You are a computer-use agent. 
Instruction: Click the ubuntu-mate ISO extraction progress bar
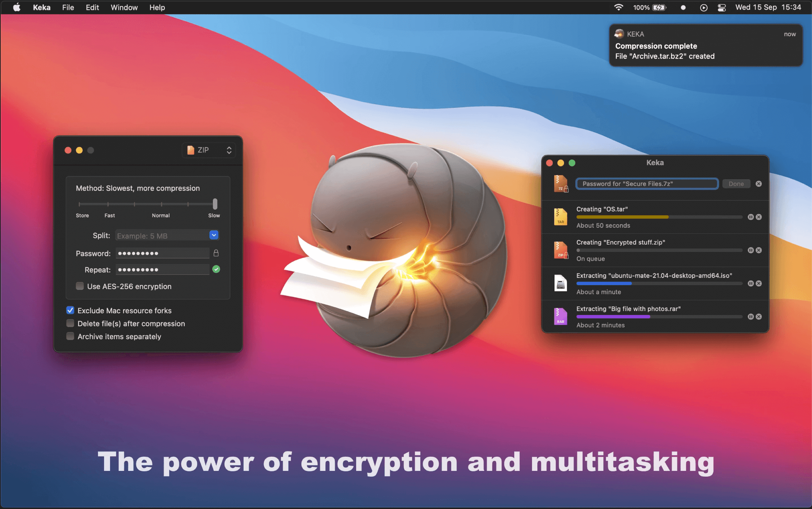659,283
